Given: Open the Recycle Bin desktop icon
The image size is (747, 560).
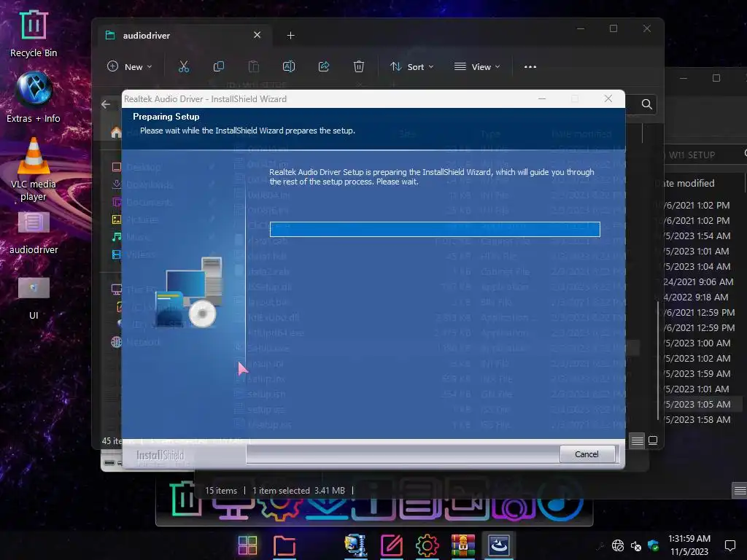Looking at the screenshot, I should (x=34, y=34).
